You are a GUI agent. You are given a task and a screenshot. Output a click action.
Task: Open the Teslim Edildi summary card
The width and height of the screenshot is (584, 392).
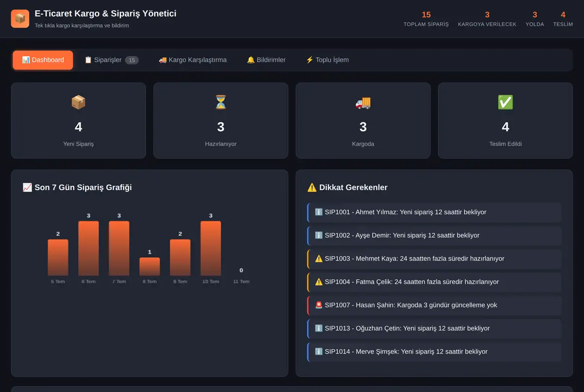coord(505,121)
